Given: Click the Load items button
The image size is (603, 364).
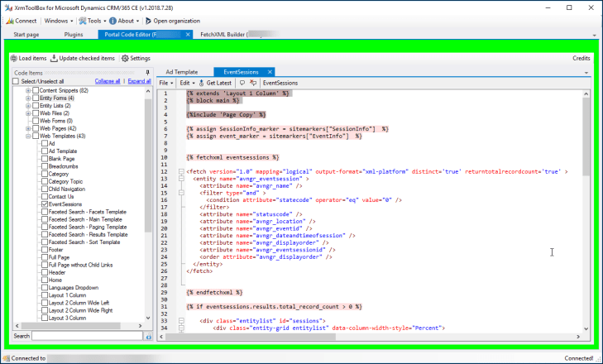Looking at the screenshot, I should tap(28, 58).
